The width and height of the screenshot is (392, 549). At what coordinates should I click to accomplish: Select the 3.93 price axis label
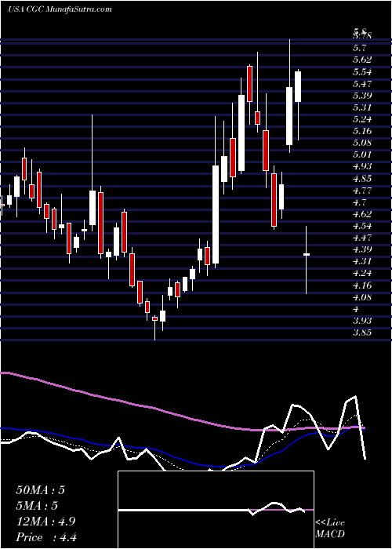pyautogui.click(x=362, y=321)
